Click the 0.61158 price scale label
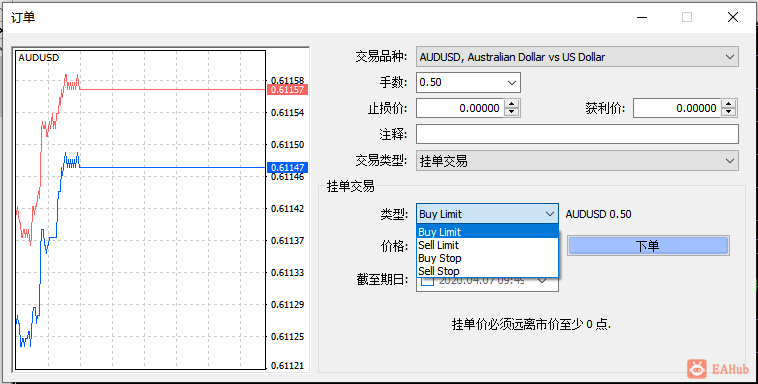The image size is (758, 384). (288, 80)
